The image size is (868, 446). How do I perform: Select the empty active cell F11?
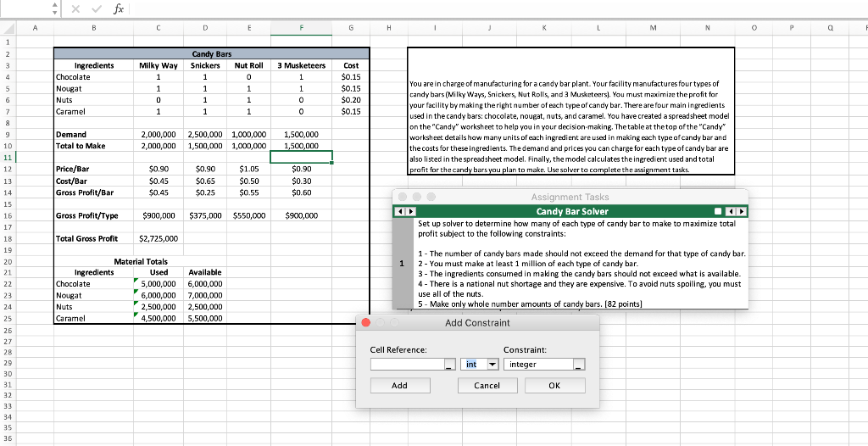302,157
